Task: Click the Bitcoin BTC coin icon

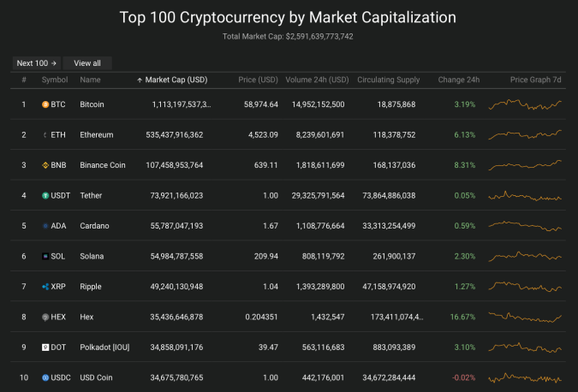Action: point(45,104)
